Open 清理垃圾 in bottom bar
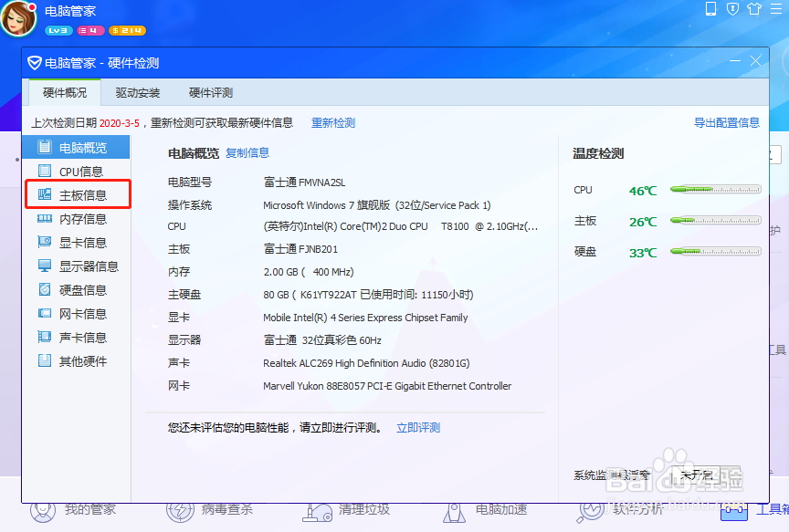This screenshot has width=789, height=532. [347, 510]
